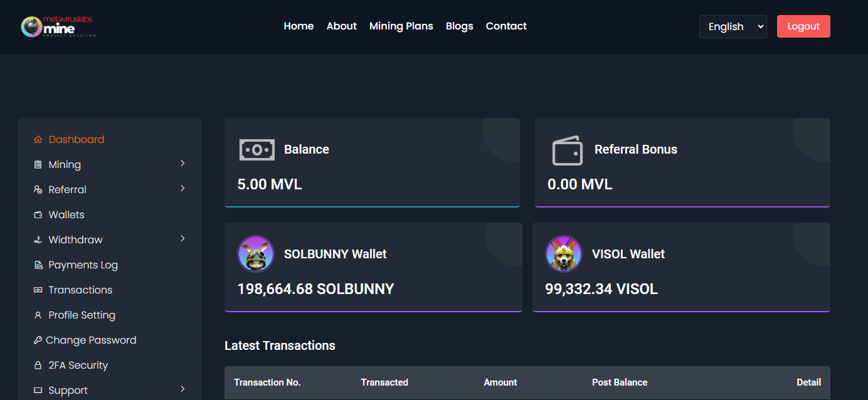Click the Latest Transactions heading
The height and width of the screenshot is (400, 868).
[x=280, y=345]
